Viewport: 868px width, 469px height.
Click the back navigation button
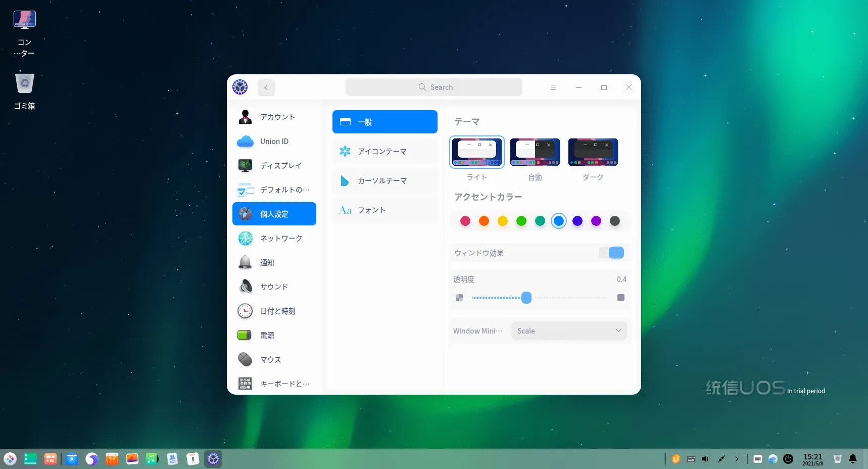266,87
